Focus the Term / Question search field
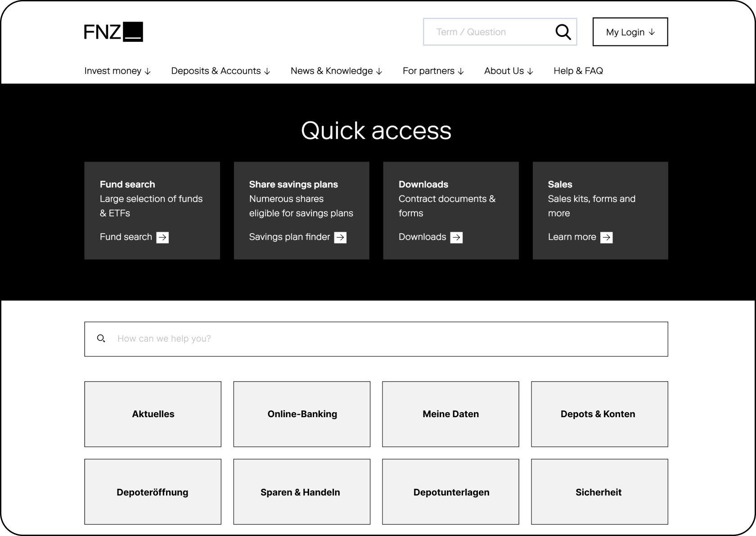The height and width of the screenshot is (536, 756). 488,32
